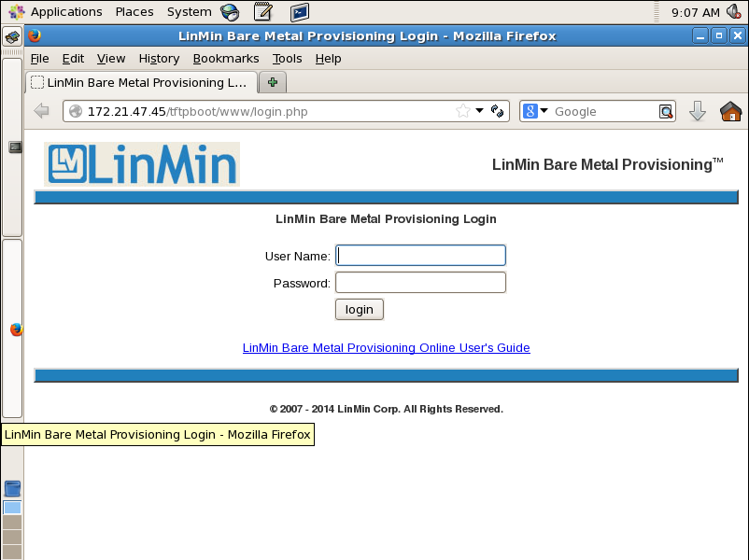This screenshot has width=749, height=560.
Task: Open the address bar history dropdown arrow
Action: click(x=480, y=111)
